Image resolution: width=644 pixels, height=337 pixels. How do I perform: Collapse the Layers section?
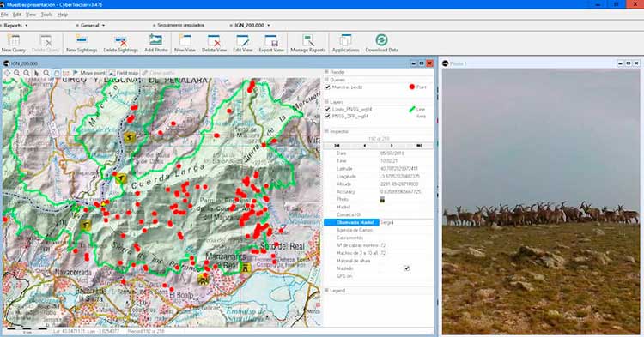point(326,102)
